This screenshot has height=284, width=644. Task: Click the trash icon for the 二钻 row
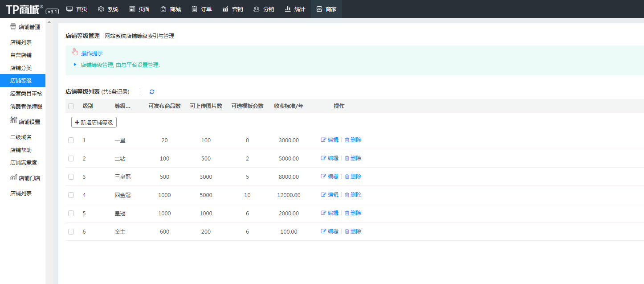click(347, 158)
